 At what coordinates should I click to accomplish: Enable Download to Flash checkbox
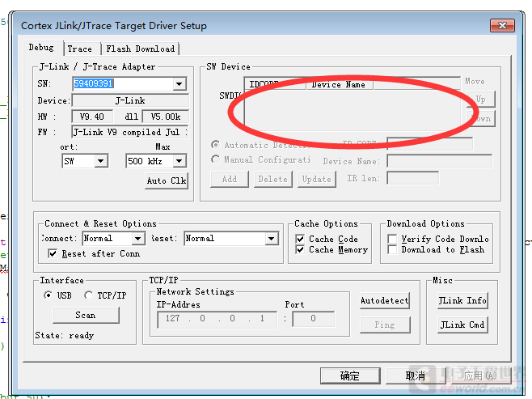(392, 249)
